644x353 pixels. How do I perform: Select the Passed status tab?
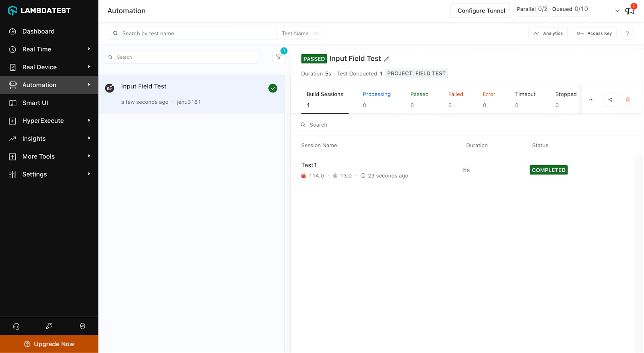click(x=419, y=100)
